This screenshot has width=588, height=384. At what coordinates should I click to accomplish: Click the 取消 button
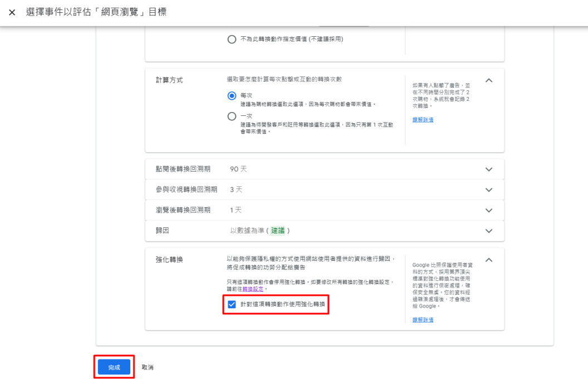click(x=148, y=367)
